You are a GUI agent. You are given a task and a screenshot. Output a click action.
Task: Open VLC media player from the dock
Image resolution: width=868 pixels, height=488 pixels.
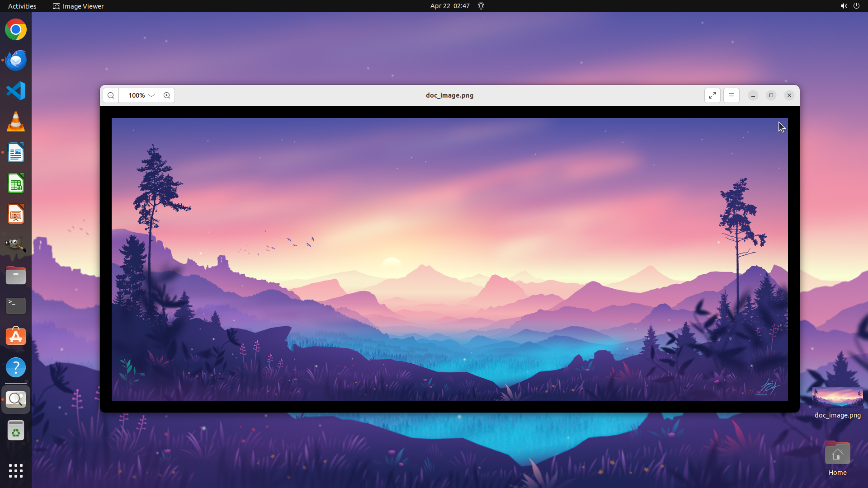[16, 122]
